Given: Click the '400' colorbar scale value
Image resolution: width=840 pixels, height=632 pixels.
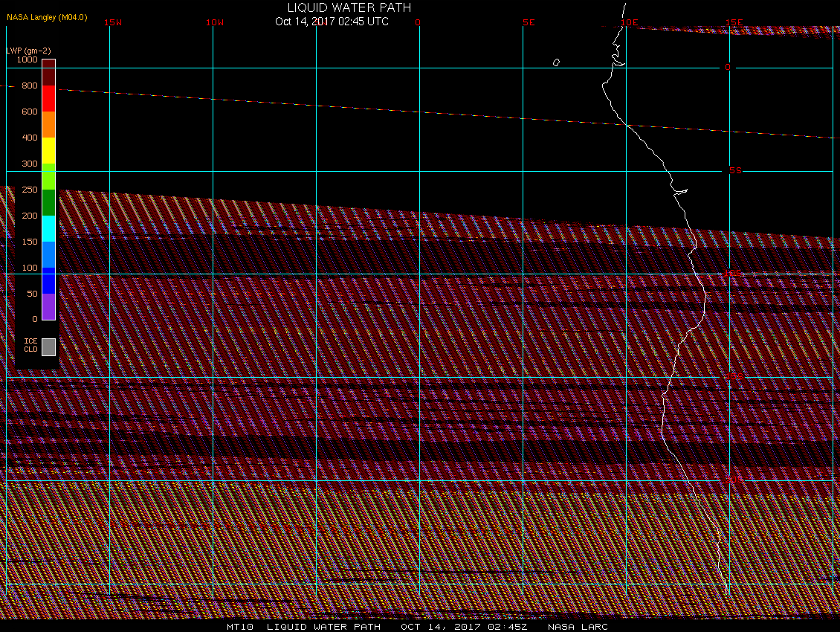Looking at the screenshot, I should (30, 138).
